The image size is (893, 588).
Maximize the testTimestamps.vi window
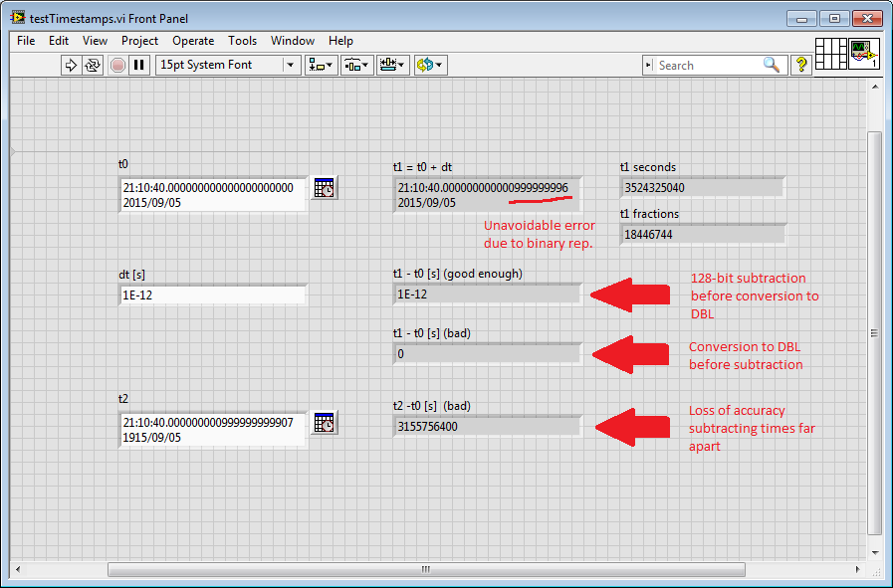tap(834, 19)
